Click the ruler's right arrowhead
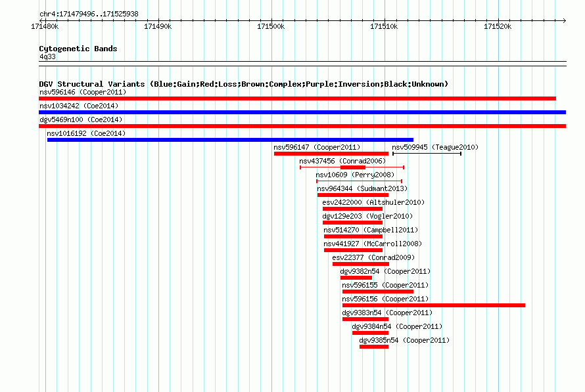 564,20
